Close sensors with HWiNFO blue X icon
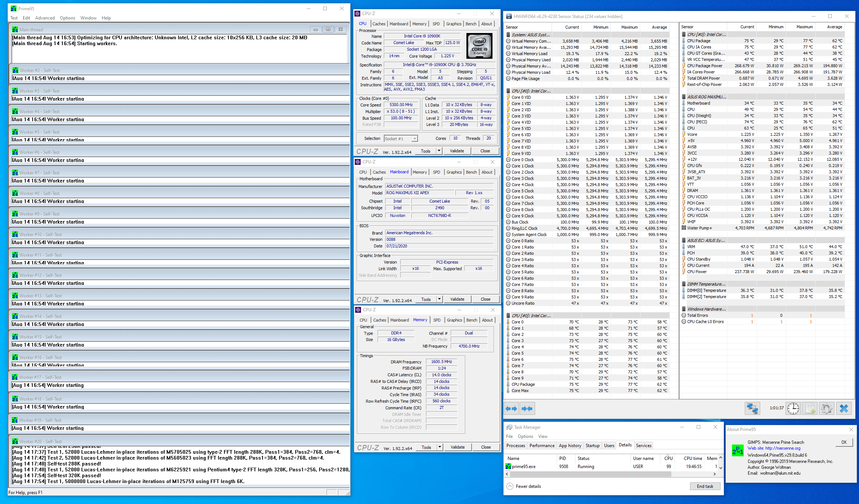 coord(844,408)
